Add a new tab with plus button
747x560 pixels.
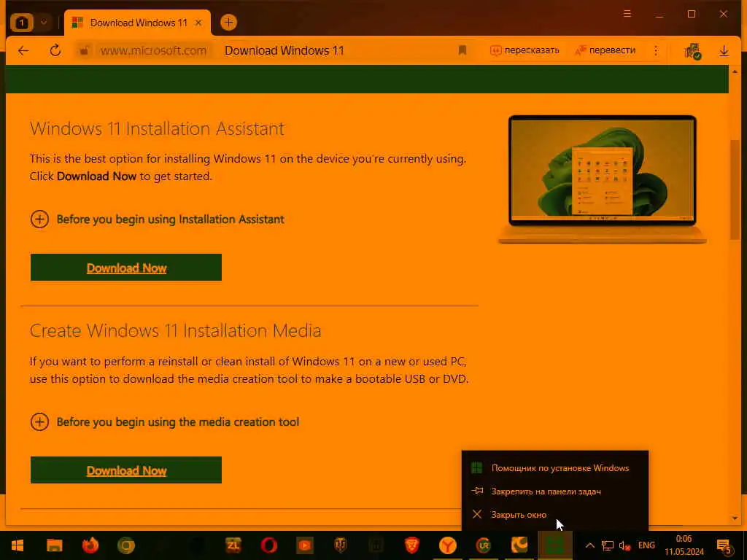(228, 23)
